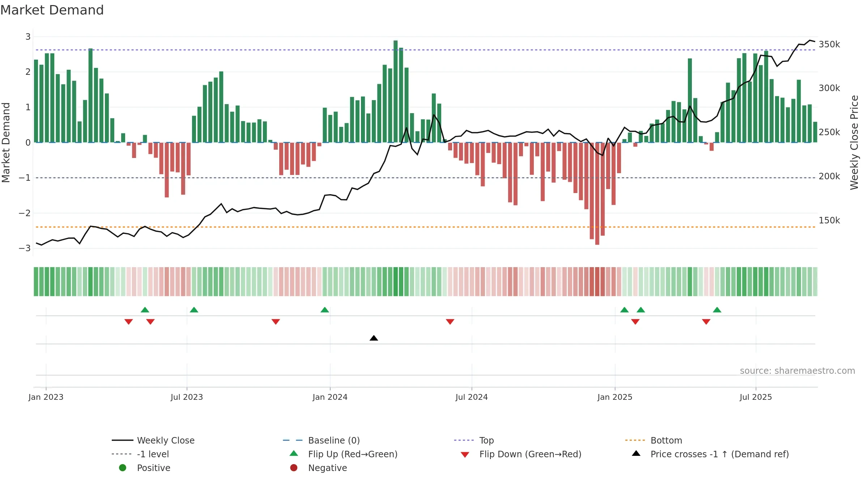Click the 3 demand axis label
Image resolution: width=868 pixels, height=488 pixels.
point(28,37)
